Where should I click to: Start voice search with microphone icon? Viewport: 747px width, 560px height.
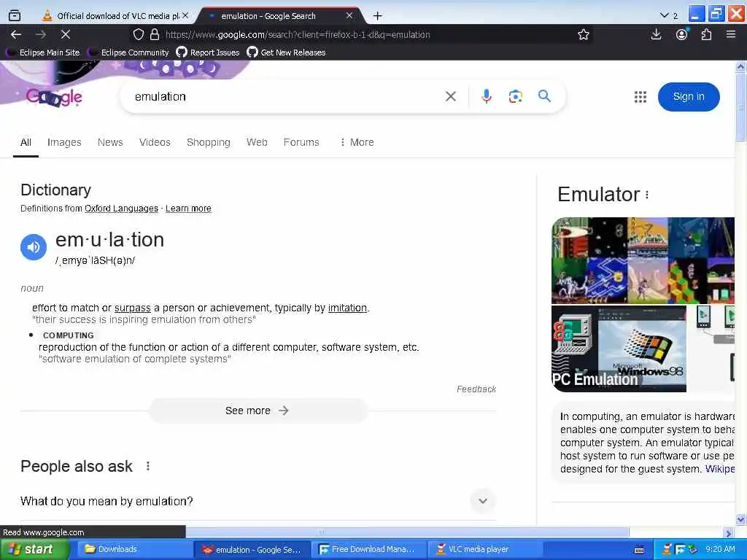coord(486,97)
